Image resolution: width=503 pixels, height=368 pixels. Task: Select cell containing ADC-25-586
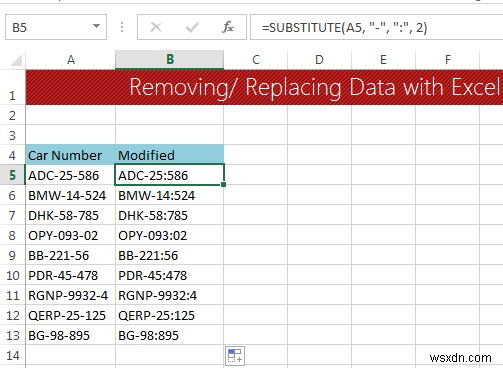(71, 175)
